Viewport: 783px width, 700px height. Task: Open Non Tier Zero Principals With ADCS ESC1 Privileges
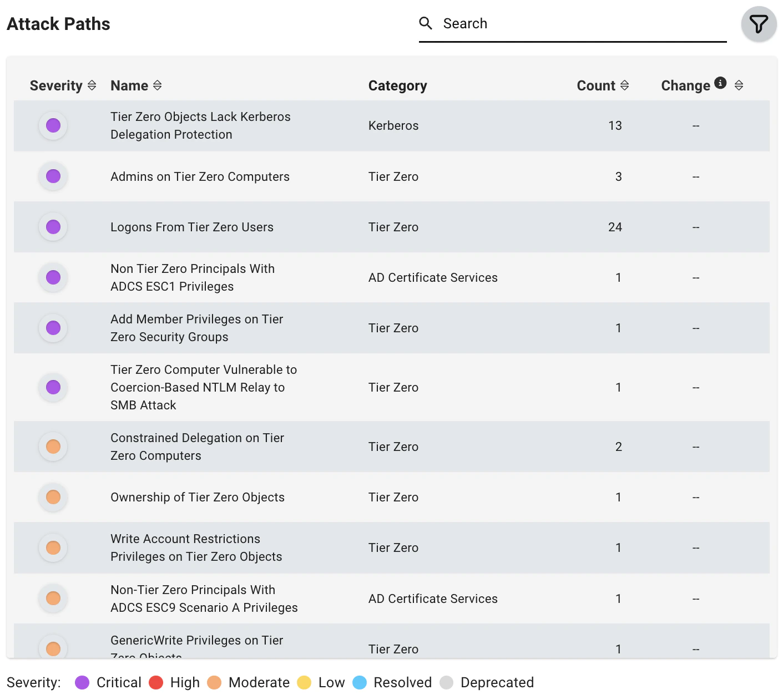(193, 277)
